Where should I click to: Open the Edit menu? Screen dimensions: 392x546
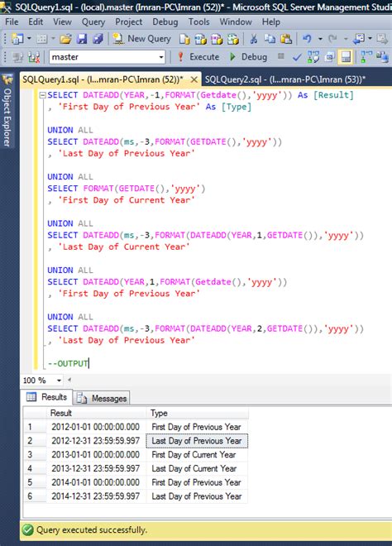click(x=36, y=22)
